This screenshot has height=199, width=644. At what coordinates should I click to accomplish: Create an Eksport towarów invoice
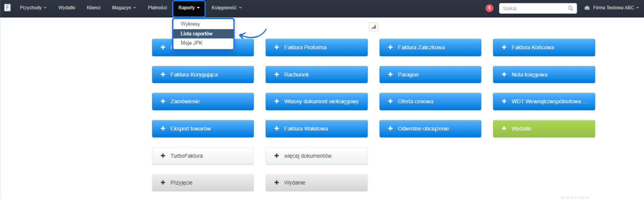[x=203, y=129]
